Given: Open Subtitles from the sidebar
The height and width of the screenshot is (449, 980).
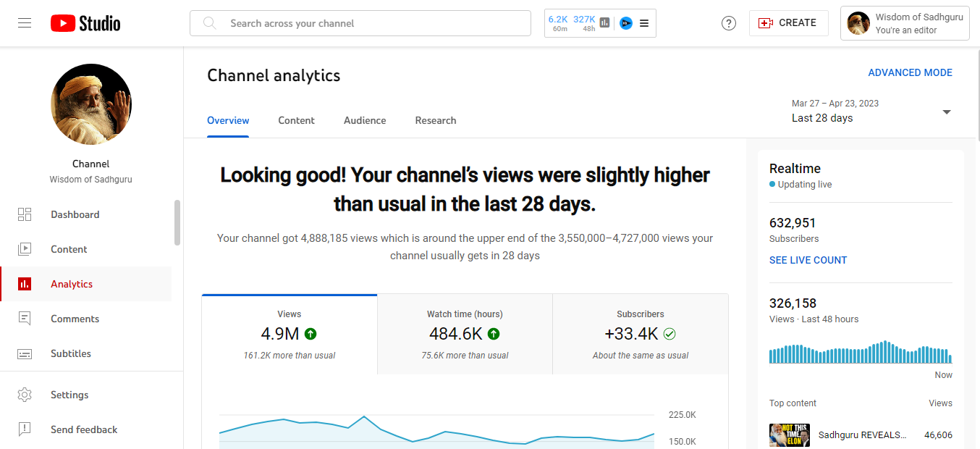Looking at the screenshot, I should coord(86,353).
